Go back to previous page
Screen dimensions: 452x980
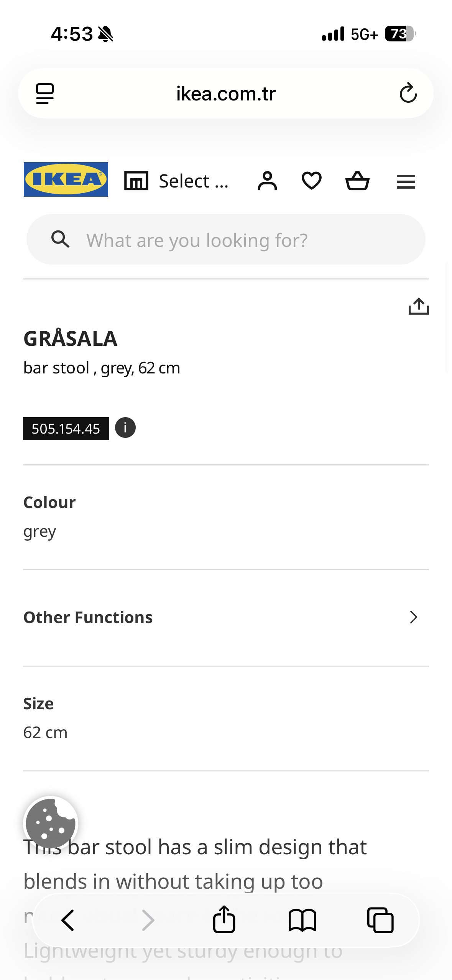tap(68, 920)
